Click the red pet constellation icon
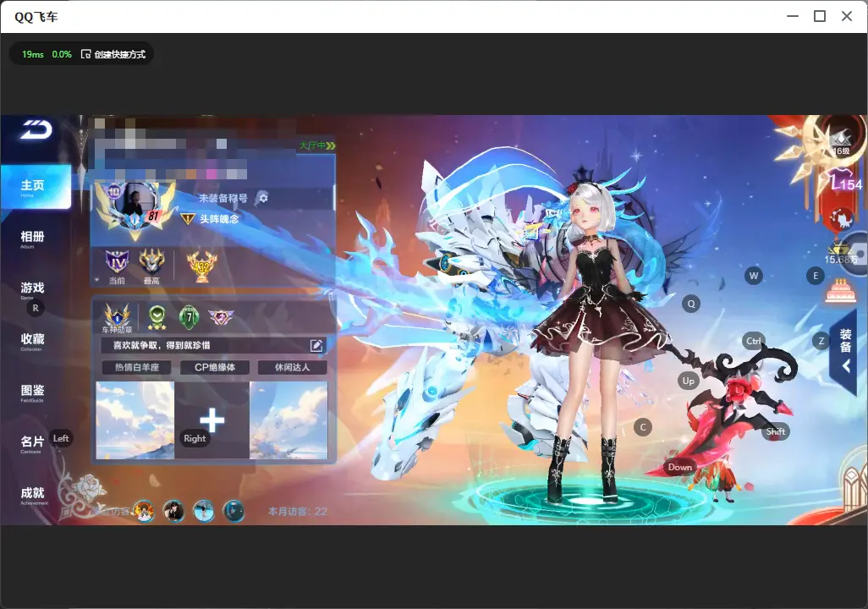 841,219
